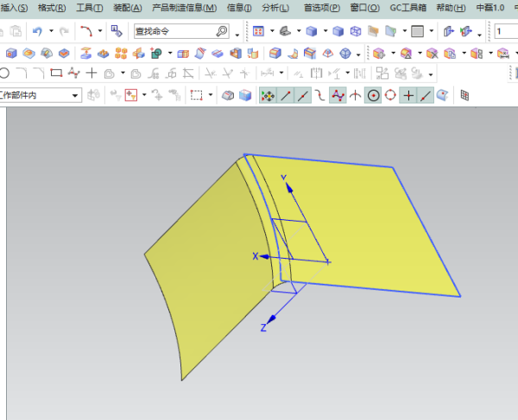Click the shaded blue cube display icon
Image resolution: width=518 pixels, height=420 pixels.
click(337, 31)
